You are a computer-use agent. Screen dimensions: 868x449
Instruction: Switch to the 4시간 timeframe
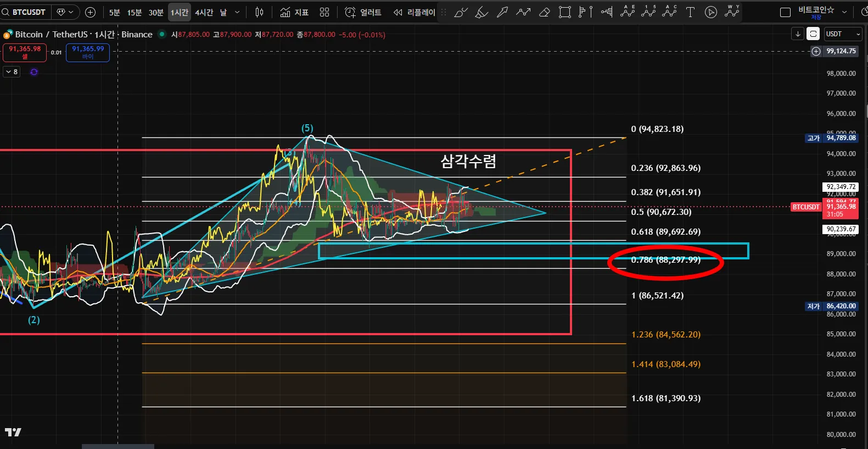point(204,12)
